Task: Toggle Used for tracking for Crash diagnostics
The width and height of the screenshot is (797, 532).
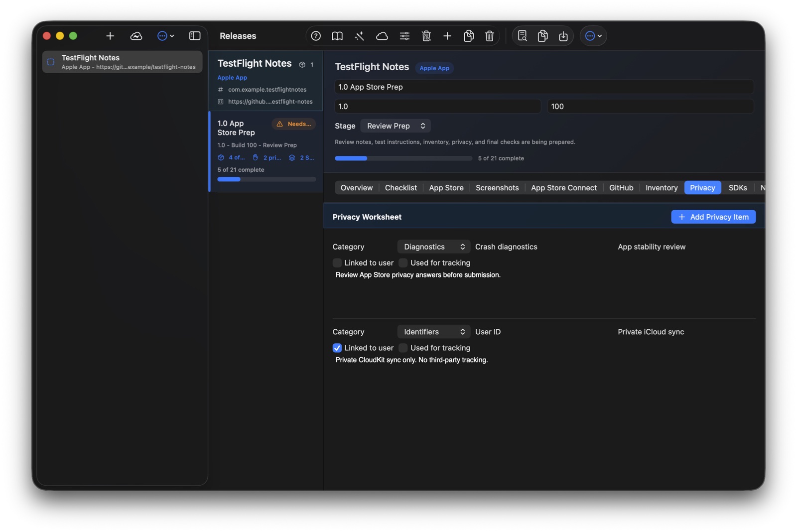Action: (x=403, y=263)
